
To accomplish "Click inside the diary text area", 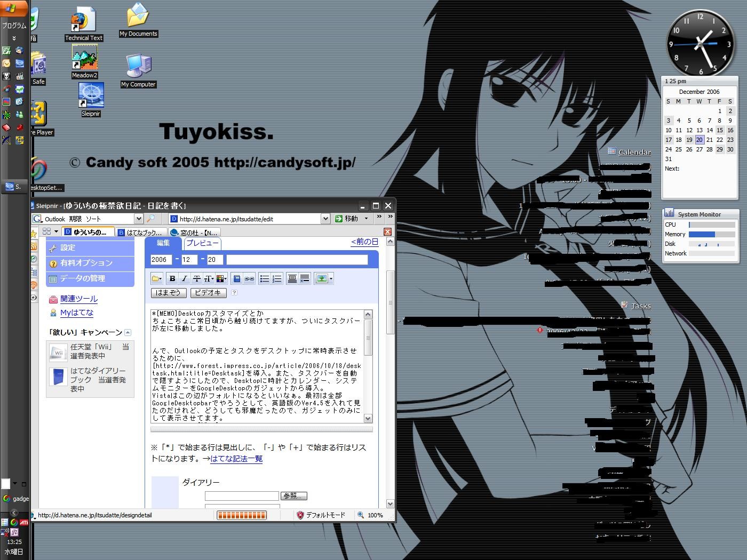I will [x=257, y=366].
